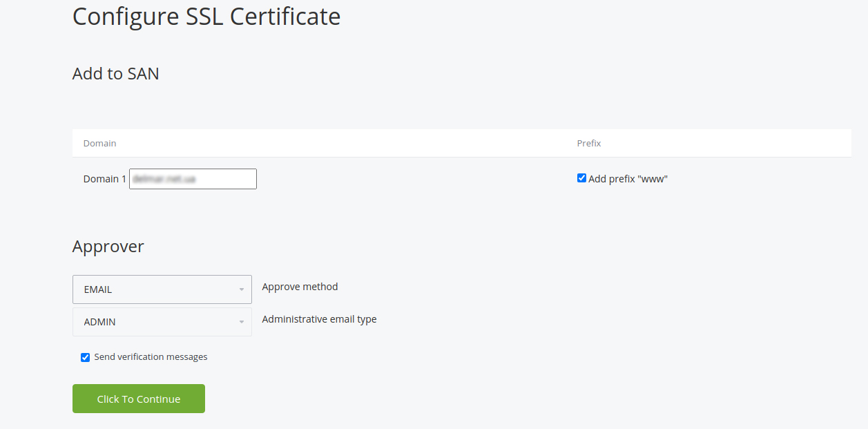Open the EMAIL approve method dropdown arrow
This screenshot has width=868, height=429.
click(241, 289)
